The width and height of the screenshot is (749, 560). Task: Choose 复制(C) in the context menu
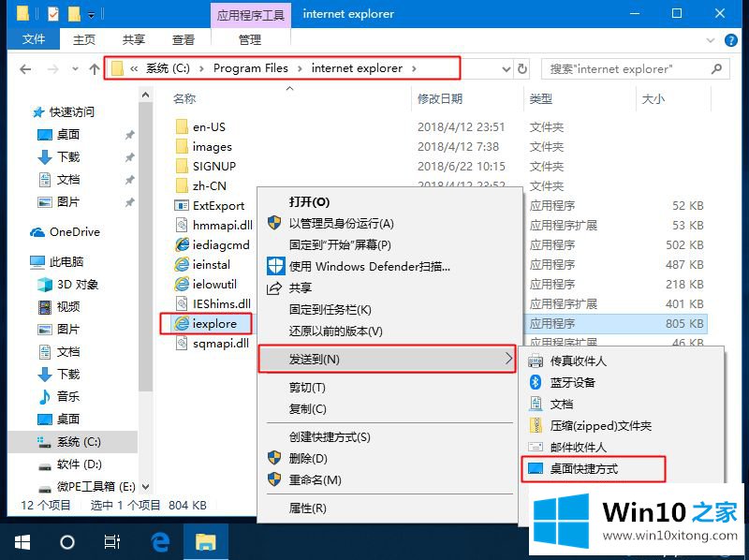[388, 409]
